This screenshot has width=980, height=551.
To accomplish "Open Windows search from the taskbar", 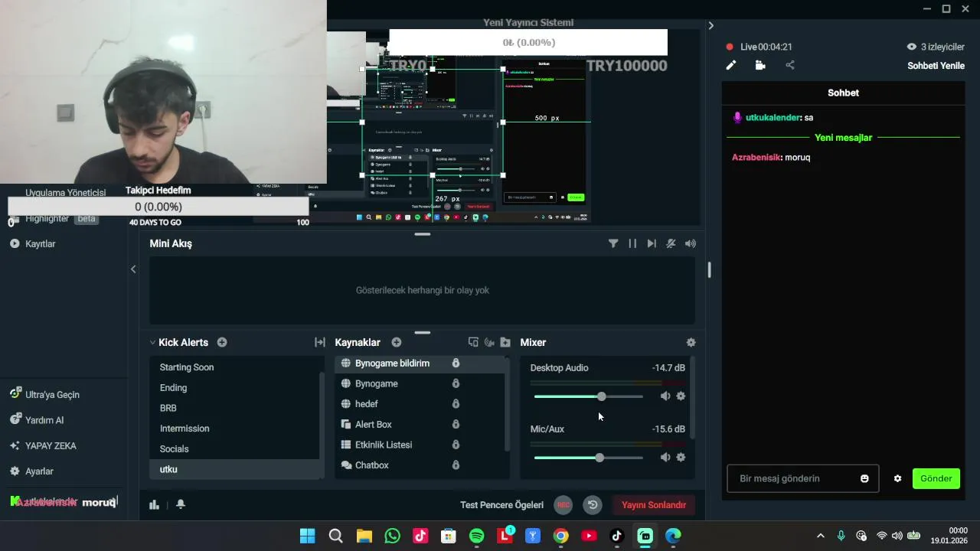I will [x=335, y=536].
